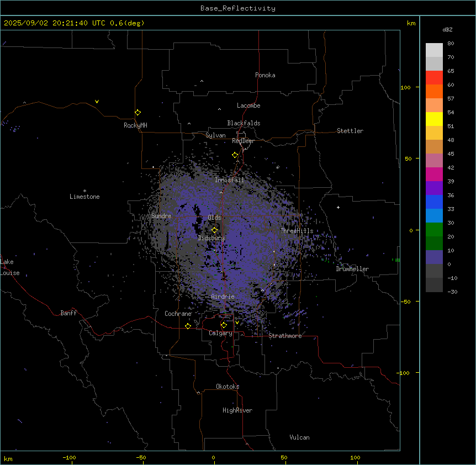Viewport: 476px width, 465px height.
Task: Click the Sundre label
Action: coord(161,216)
